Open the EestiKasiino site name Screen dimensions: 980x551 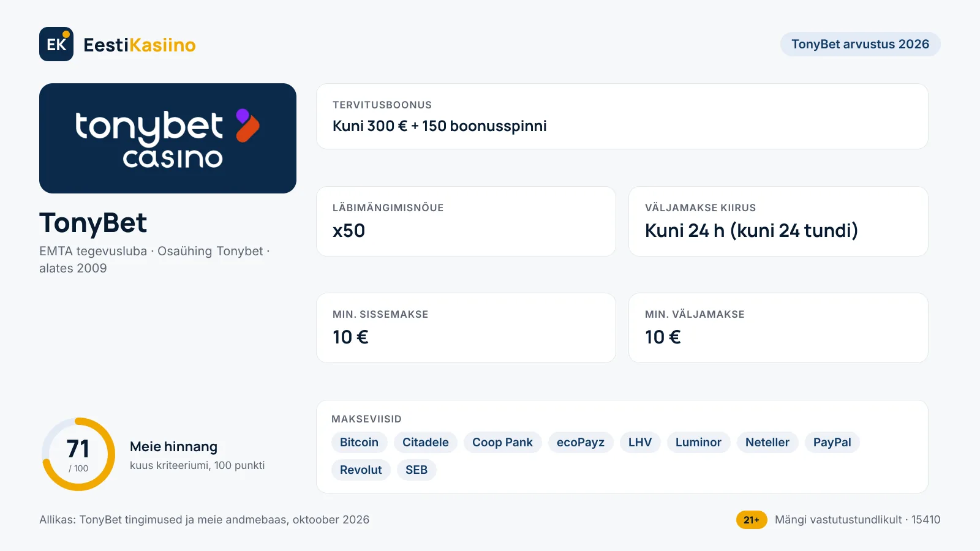point(140,45)
